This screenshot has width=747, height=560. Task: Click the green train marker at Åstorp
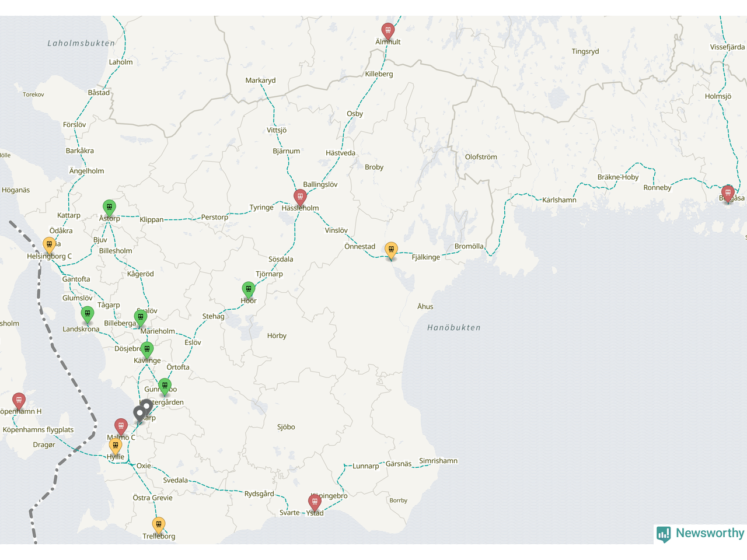[x=109, y=208]
